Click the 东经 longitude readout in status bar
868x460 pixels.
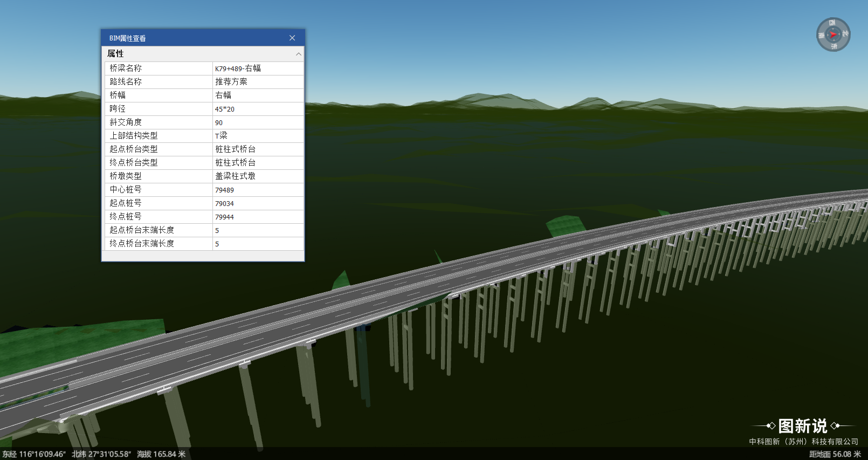coord(34,454)
